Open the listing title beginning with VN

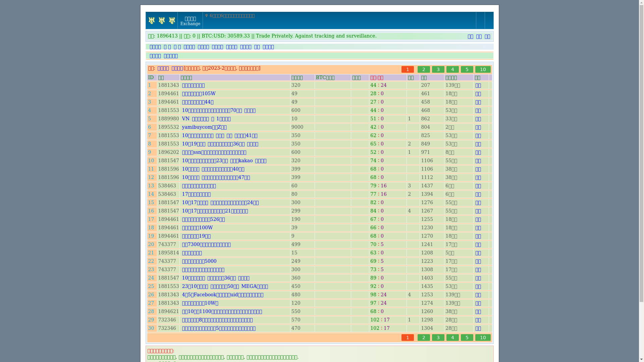tap(206, 119)
